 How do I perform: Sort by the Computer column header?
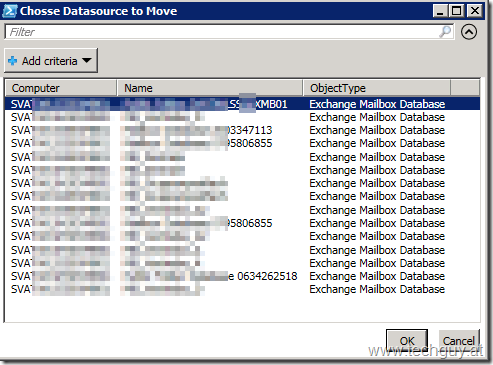(61, 88)
